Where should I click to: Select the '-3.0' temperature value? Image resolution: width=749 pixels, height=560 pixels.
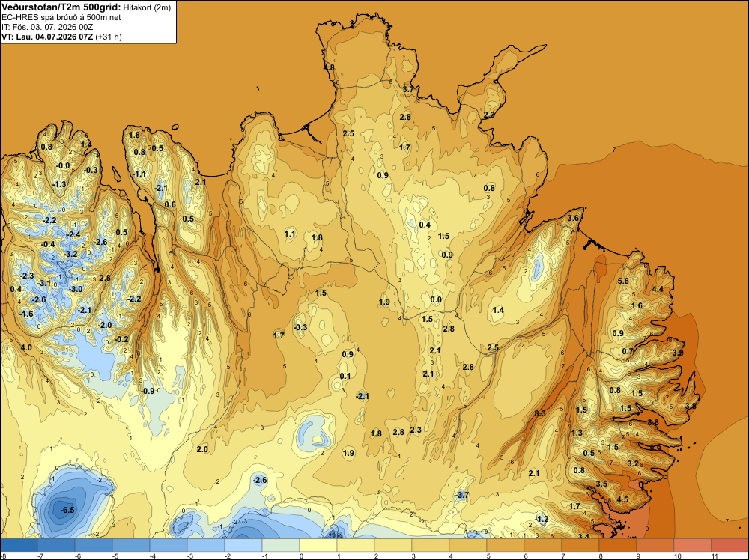click(x=76, y=289)
